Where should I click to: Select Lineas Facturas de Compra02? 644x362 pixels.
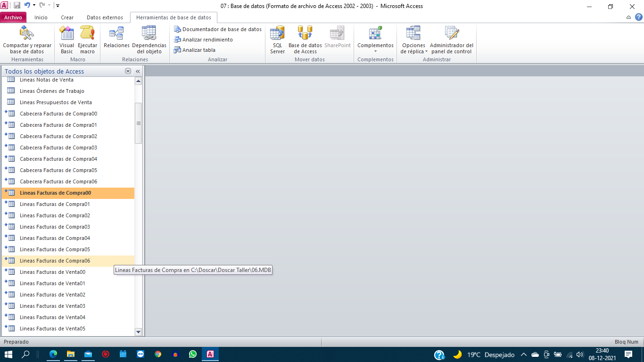click(68, 215)
